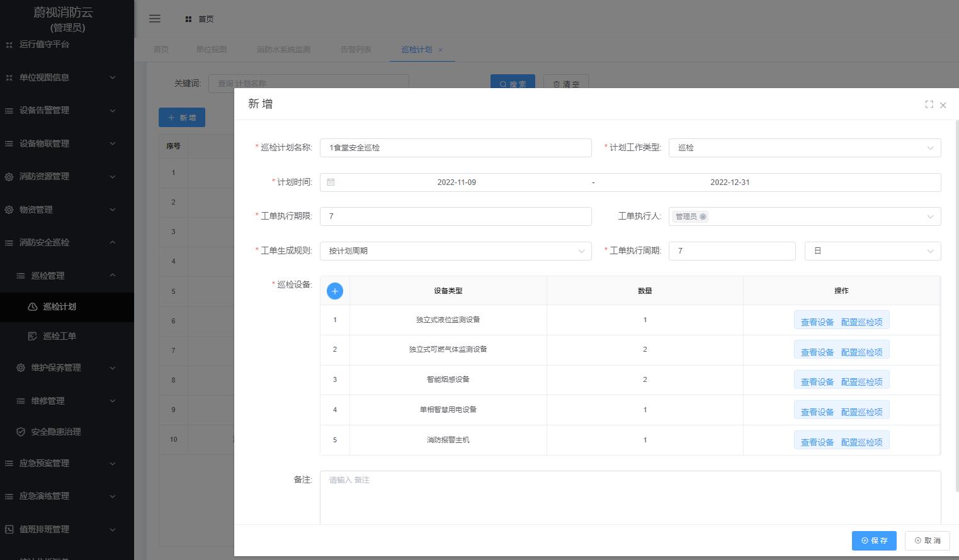This screenshot has height=560, width=959.
Task: Switch to the 单位视图 tab
Action: click(211, 50)
